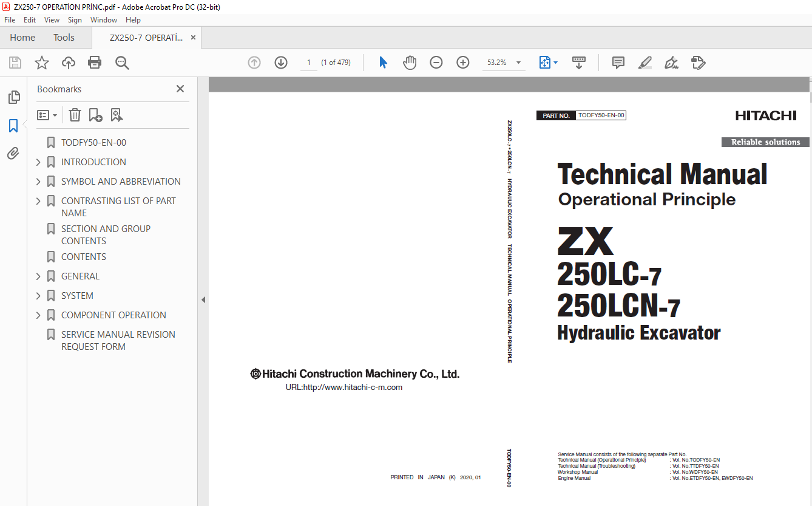Delete selected bookmark with trash icon
The height and width of the screenshot is (506, 812).
pos(75,115)
